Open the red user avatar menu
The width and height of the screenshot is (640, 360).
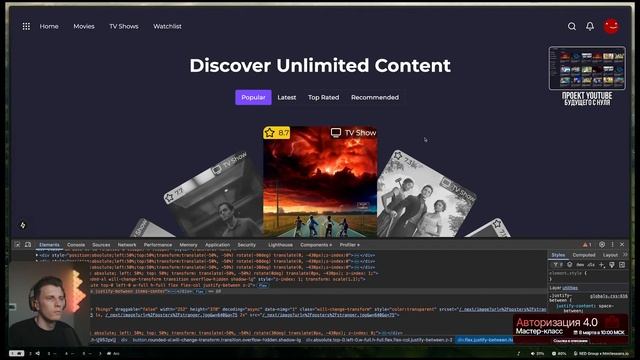[611, 26]
